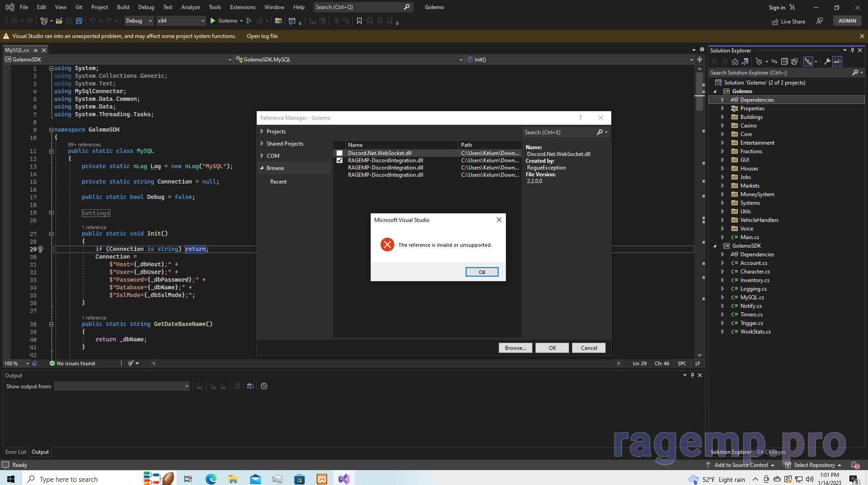This screenshot has width=868, height=485.
Task: Click the Pending Changes Filter clock icon
Action: click(759, 61)
